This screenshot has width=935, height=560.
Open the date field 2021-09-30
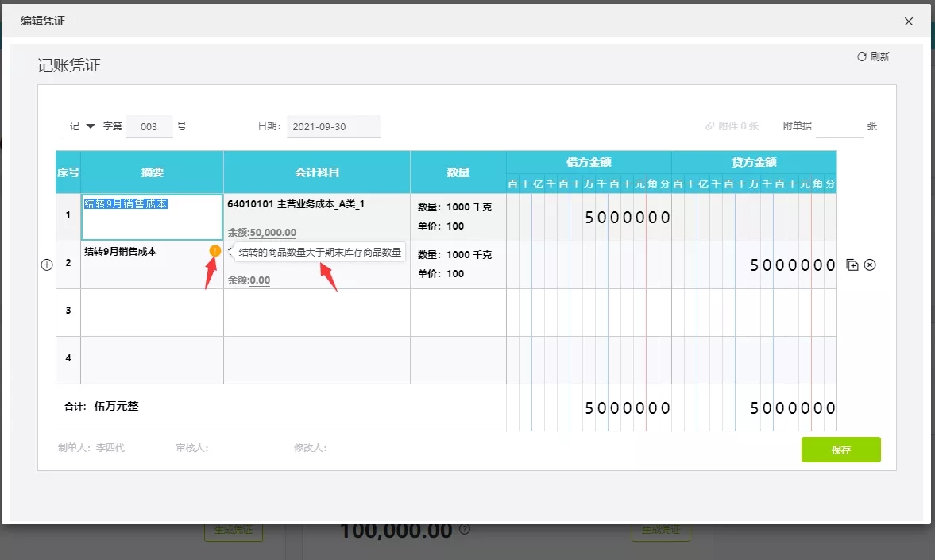click(x=334, y=126)
